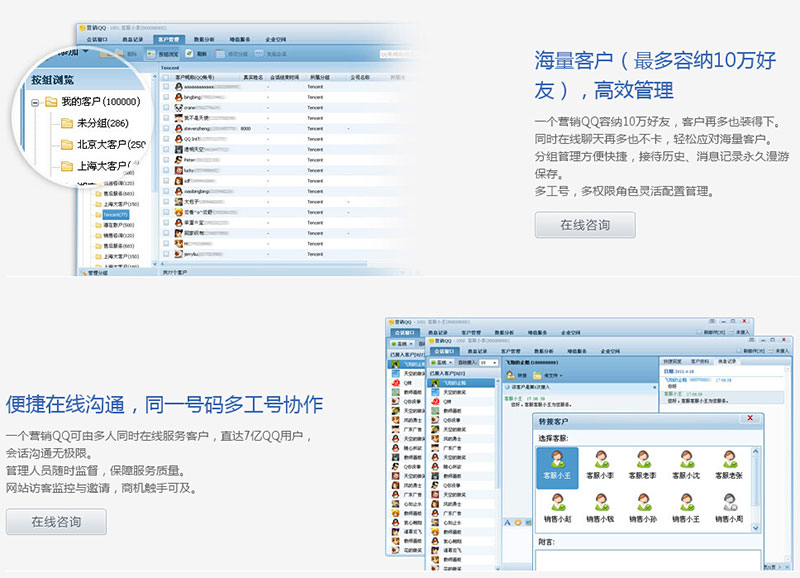Choose sales agent 销售小赵

coord(558,509)
